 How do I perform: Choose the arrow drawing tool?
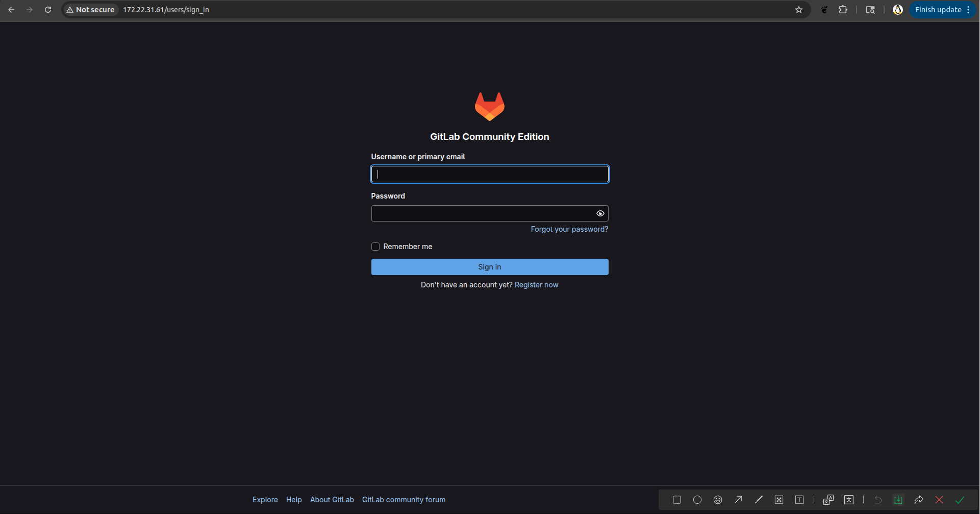tap(738, 500)
